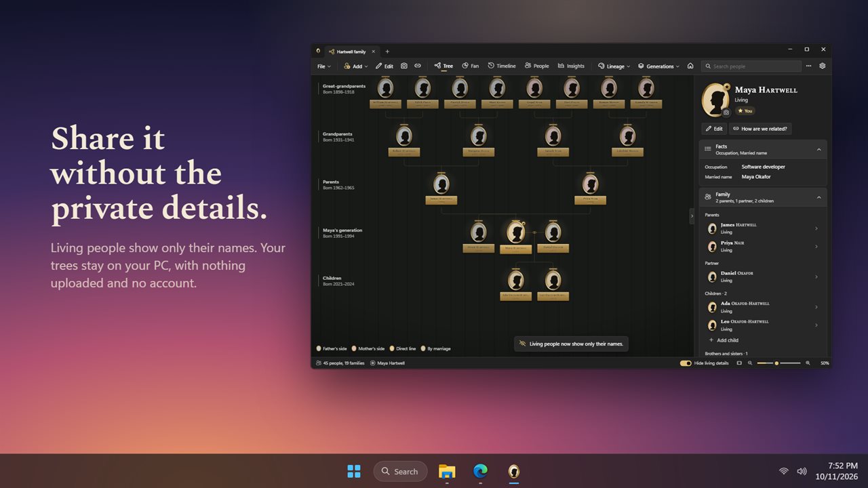
Task: Click the fit-to-screen icon in status bar
Action: [739, 363]
